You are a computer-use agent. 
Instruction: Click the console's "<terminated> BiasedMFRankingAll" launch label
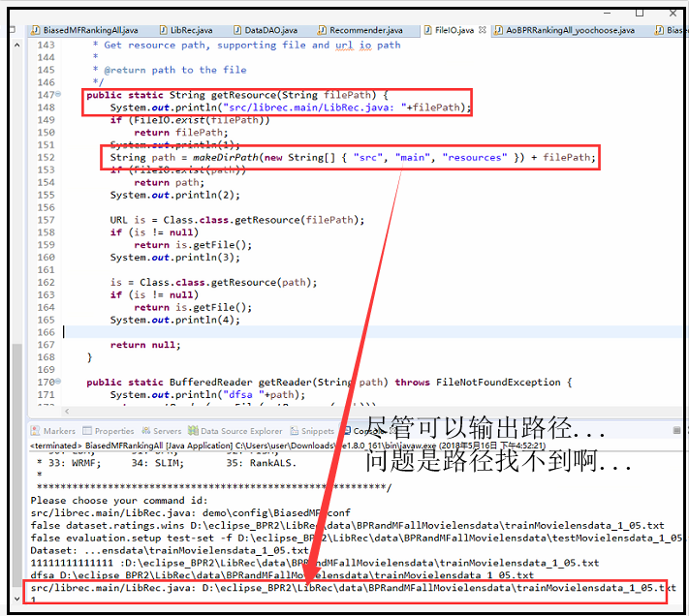[96, 446]
